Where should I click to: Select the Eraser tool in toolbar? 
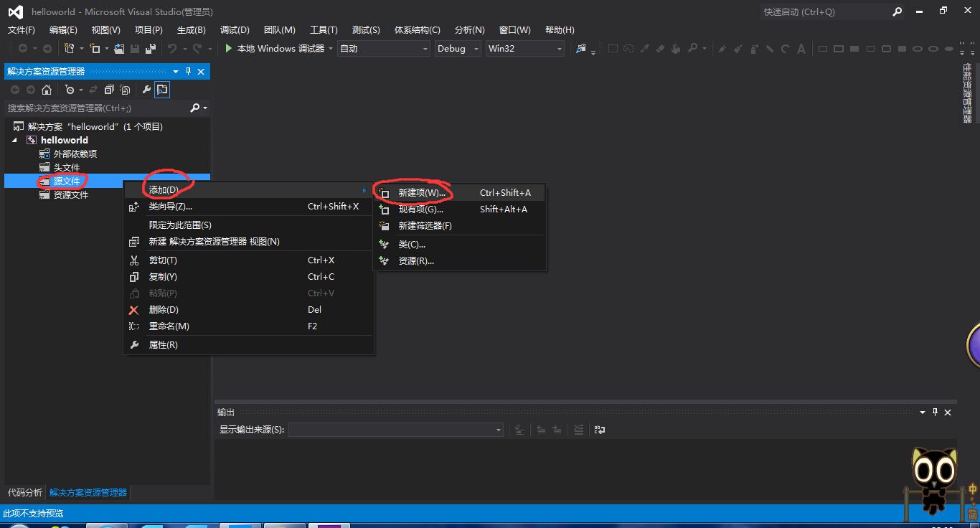(661, 49)
